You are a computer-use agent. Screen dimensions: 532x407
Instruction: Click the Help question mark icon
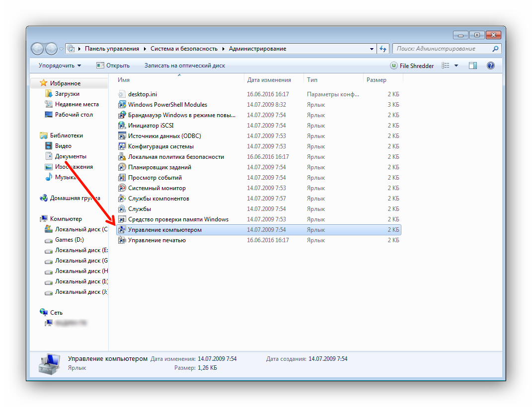(490, 66)
